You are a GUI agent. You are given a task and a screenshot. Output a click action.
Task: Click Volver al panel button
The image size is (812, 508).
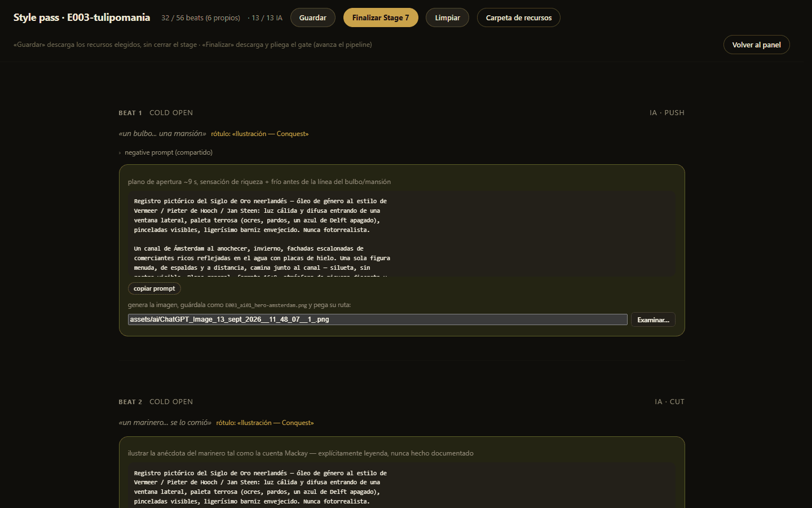(756, 45)
